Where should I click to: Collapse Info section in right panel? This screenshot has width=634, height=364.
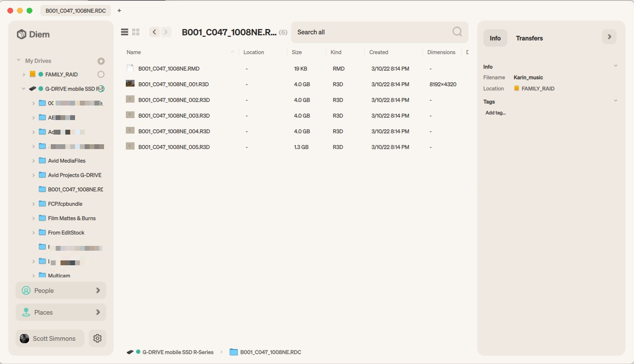point(616,66)
